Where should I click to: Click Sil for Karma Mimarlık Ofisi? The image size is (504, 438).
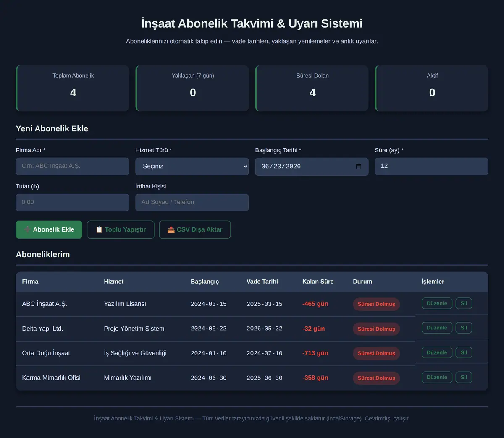[x=464, y=377]
